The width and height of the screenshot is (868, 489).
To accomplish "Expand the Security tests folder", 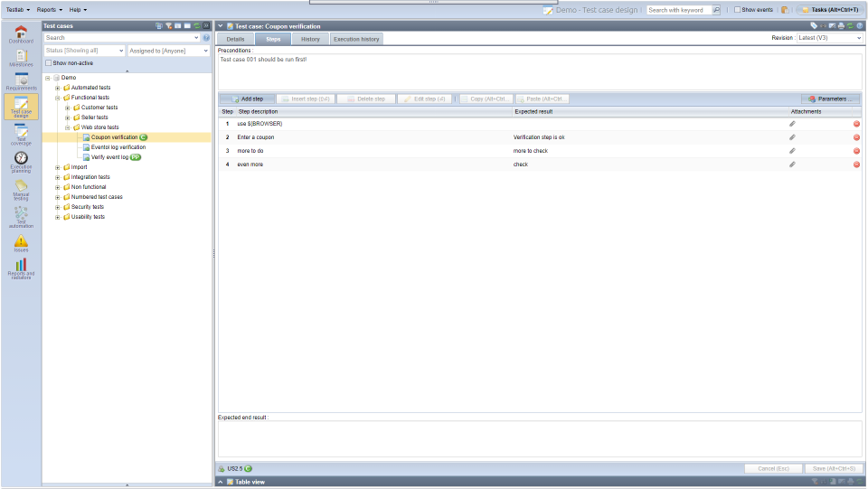I will point(58,207).
